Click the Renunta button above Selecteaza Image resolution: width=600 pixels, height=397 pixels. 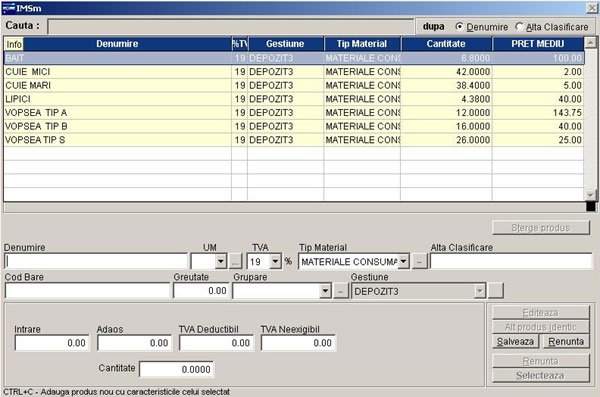tap(541, 361)
